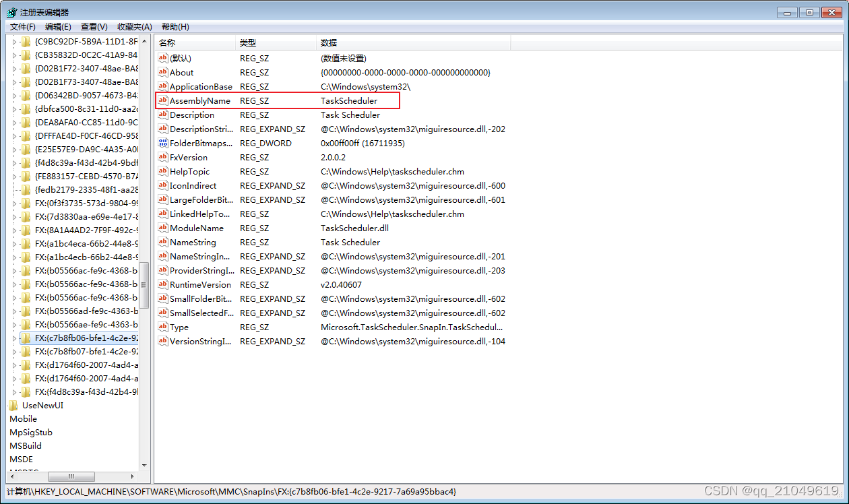849x504 pixels.
Task: Click the data value 'v2.0.40607'
Action: [341, 284]
